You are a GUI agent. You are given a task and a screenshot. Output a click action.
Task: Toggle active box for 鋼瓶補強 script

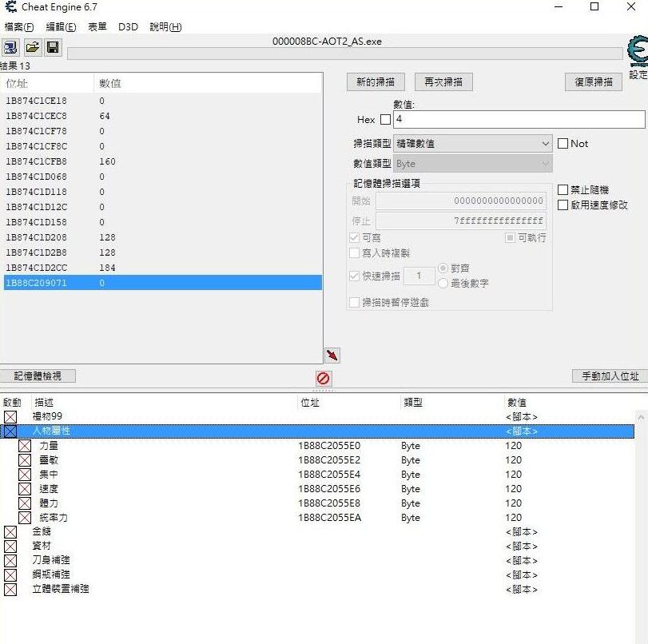[10, 575]
